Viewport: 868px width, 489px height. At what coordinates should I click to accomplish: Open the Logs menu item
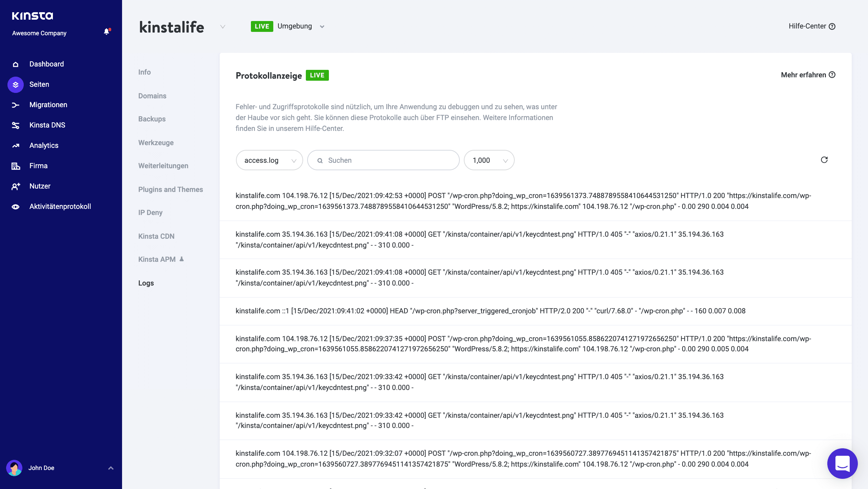[146, 283]
